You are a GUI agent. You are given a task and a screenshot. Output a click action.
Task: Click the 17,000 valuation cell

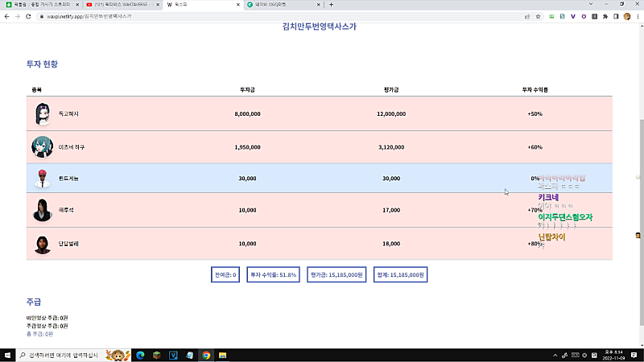point(391,210)
